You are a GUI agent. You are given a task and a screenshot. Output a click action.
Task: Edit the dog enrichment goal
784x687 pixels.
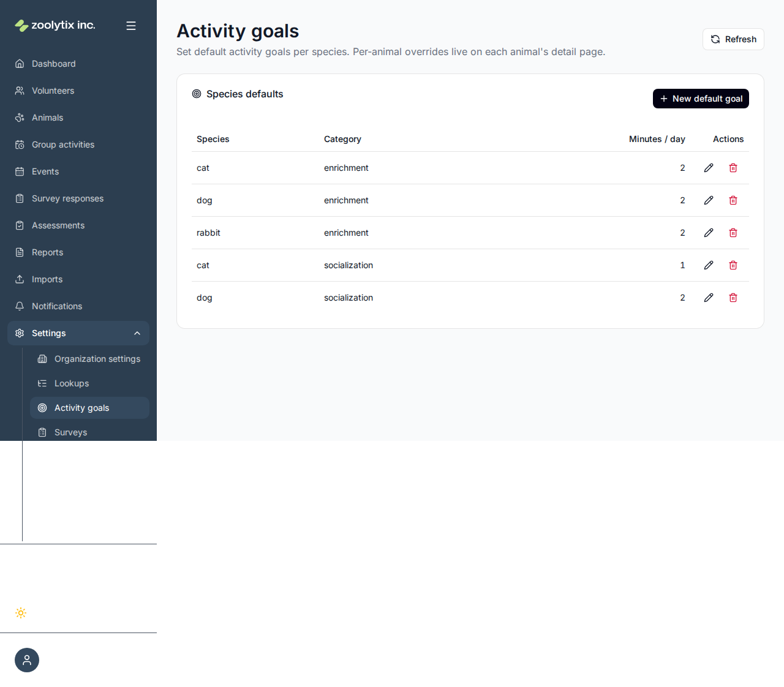click(709, 200)
